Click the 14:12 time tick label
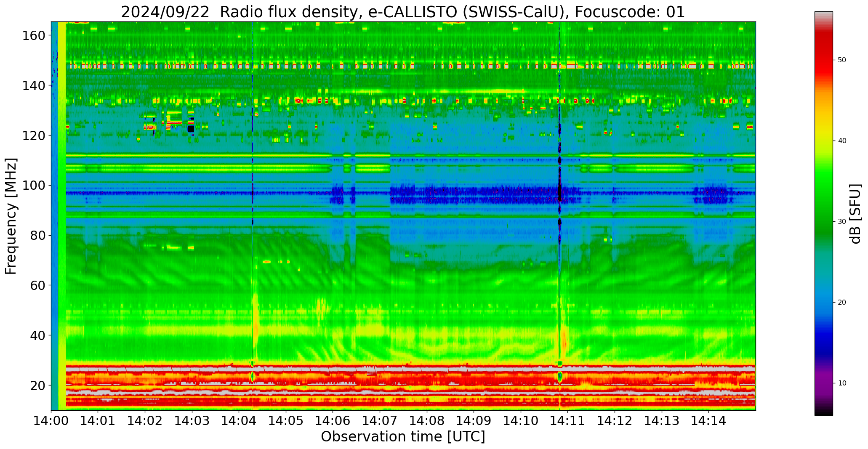Viewport: 868px width, 449px height. coord(615,420)
